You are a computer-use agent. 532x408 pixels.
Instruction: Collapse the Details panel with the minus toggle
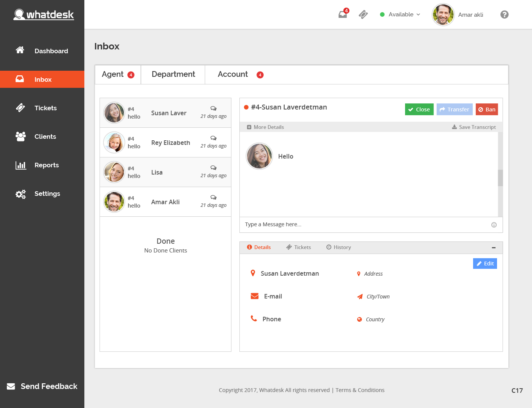(494, 247)
